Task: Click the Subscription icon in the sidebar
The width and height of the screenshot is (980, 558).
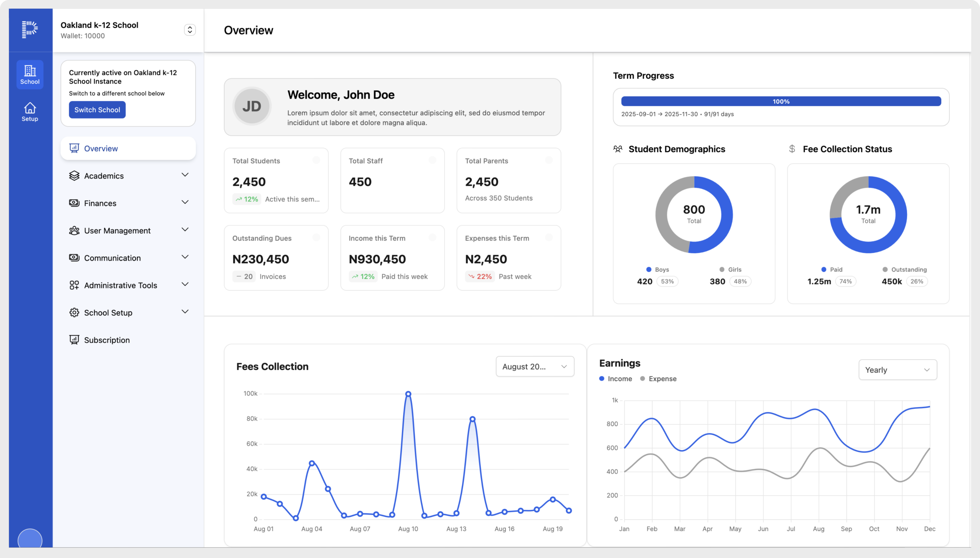Action: pyautogui.click(x=75, y=340)
